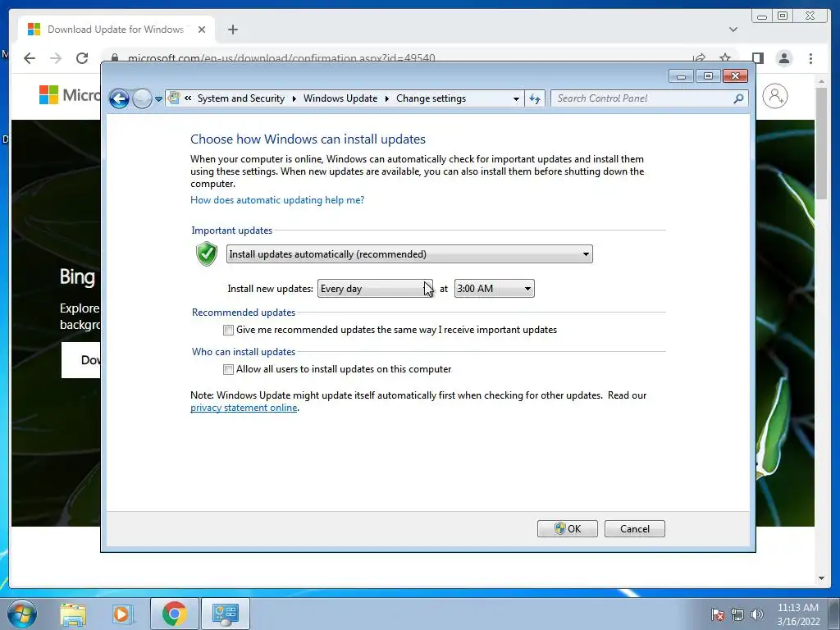The width and height of the screenshot is (840, 630).
Task: Launch Windows Media Player from taskbar
Action: click(122, 614)
